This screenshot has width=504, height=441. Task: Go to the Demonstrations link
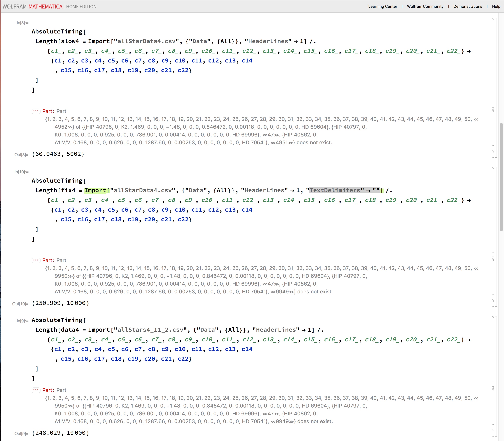point(468,6)
